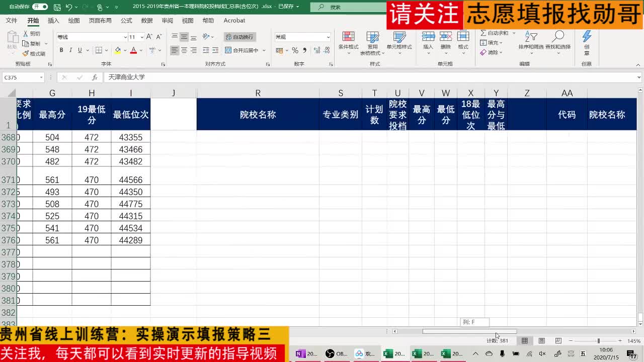Switch to the 插入 (Insert) tab

pos(53,21)
